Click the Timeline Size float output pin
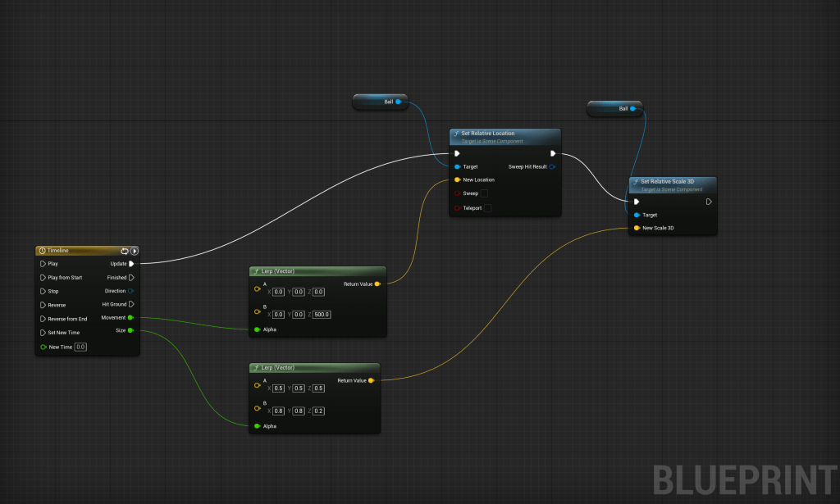840x504 pixels. (131, 330)
